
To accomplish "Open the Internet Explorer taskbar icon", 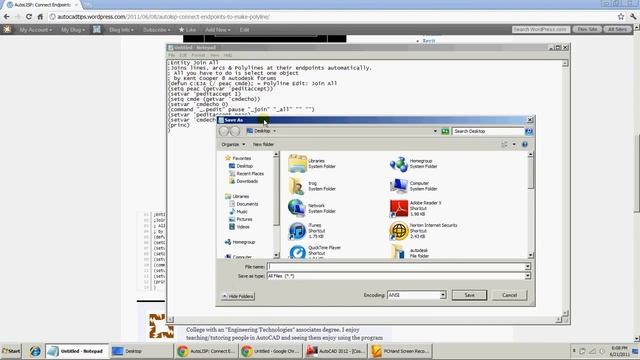I will click(35, 351).
